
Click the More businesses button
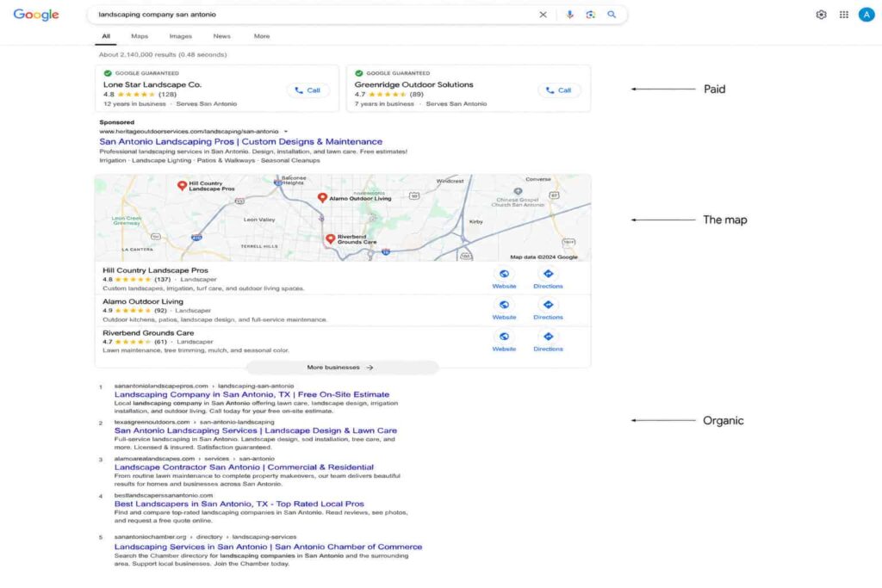(x=342, y=367)
